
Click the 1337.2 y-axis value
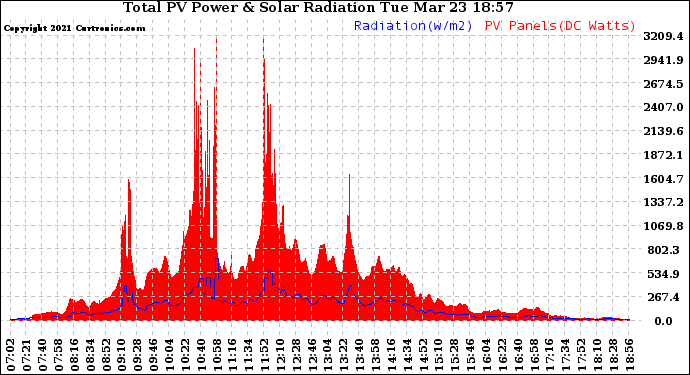point(663,202)
